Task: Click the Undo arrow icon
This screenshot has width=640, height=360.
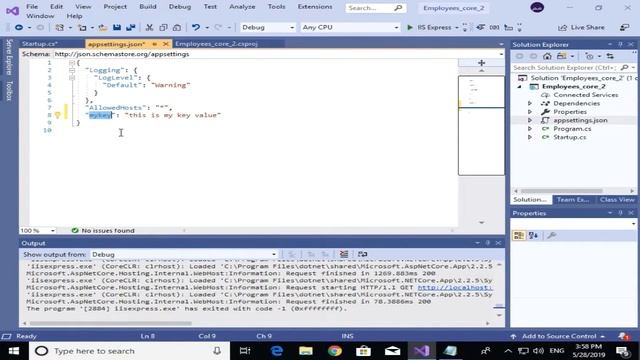Action: pyautogui.click(x=196, y=27)
